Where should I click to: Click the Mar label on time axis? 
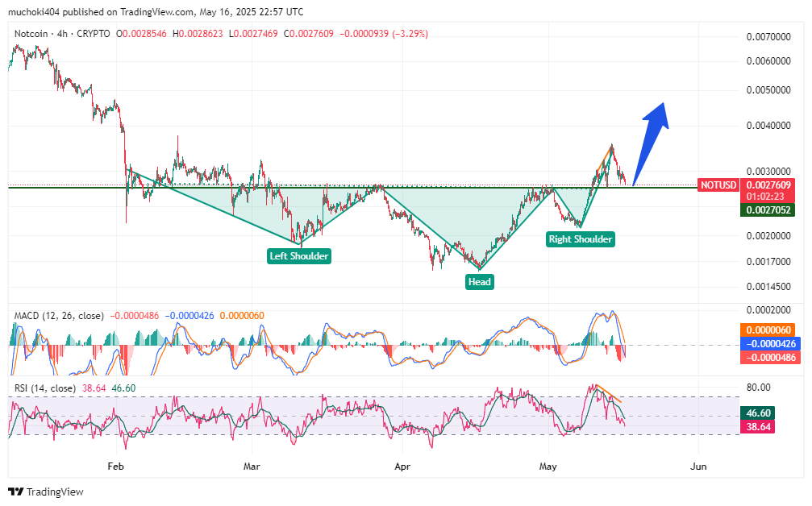pos(252,467)
